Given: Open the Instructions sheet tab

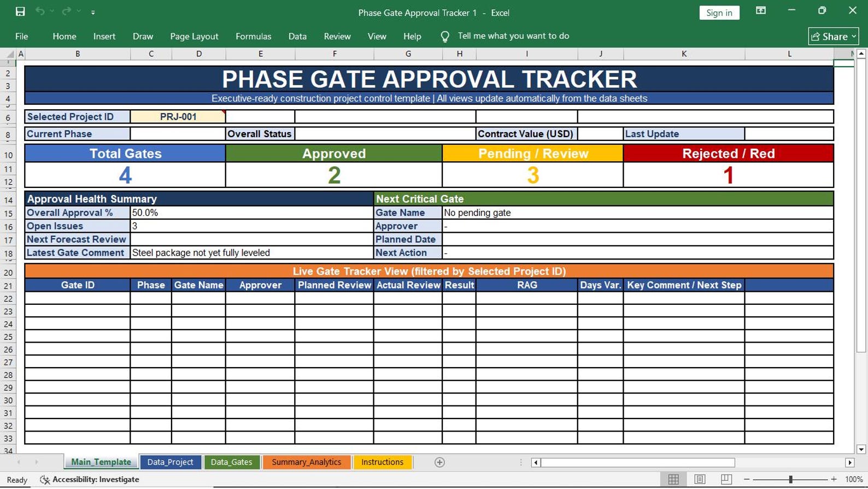Looking at the screenshot, I should (x=382, y=462).
